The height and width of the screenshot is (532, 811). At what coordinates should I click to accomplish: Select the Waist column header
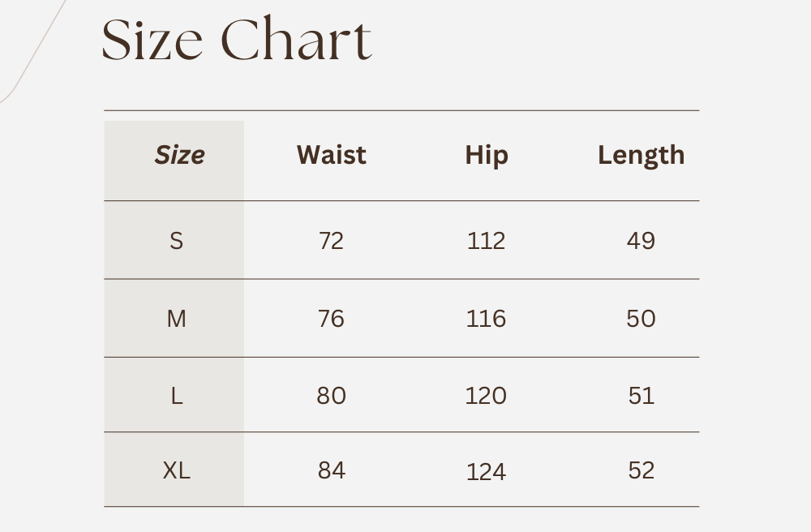click(x=331, y=155)
